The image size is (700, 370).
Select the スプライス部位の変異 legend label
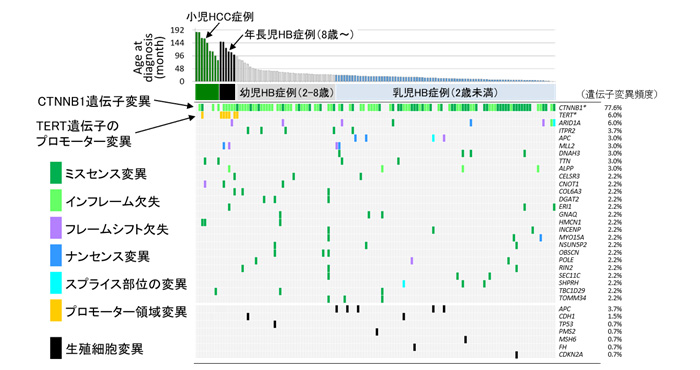[x=126, y=284]
